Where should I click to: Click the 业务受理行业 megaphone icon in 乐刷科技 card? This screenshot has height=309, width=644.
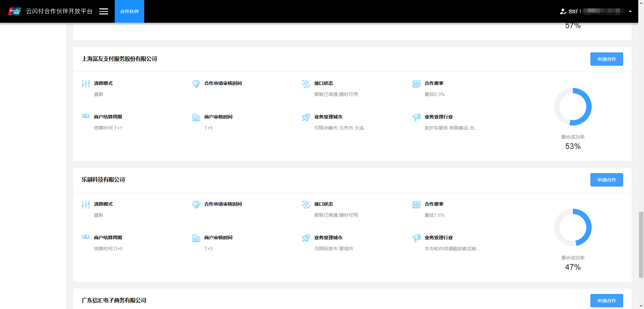point(416,238)
